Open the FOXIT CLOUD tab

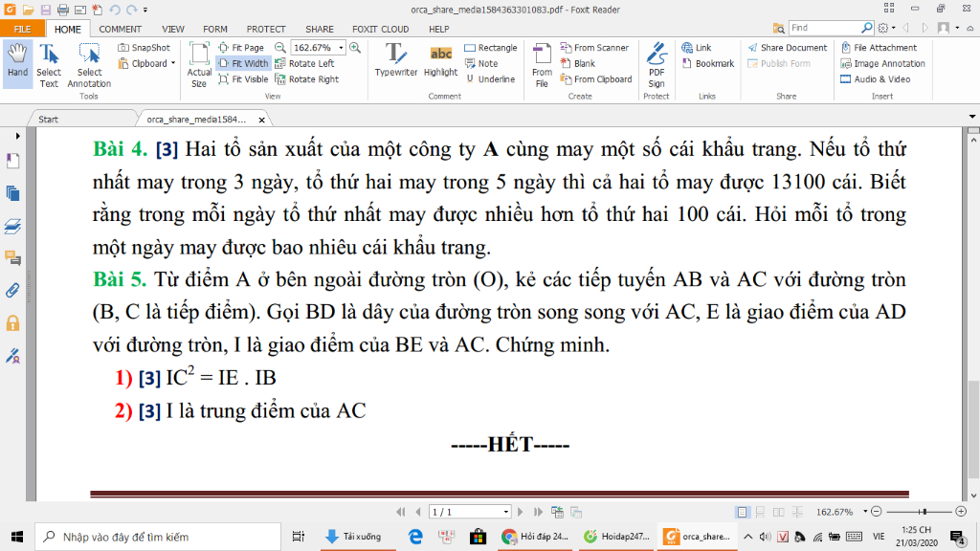pos(380,29)
